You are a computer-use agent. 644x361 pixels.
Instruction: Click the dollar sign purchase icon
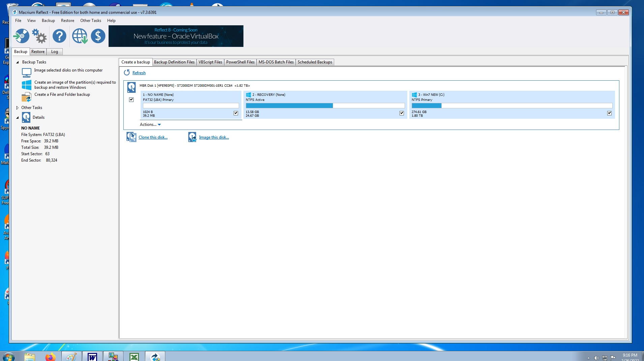98,36
